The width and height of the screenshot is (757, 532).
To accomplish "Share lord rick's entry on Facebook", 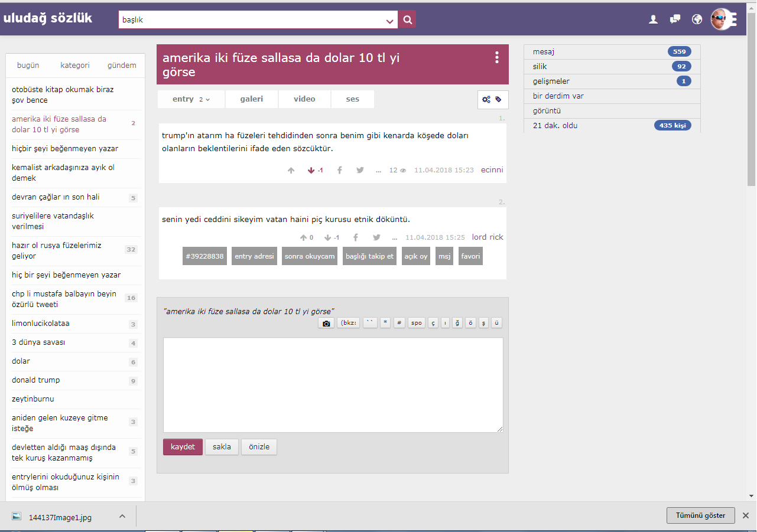I will [356, 237].
